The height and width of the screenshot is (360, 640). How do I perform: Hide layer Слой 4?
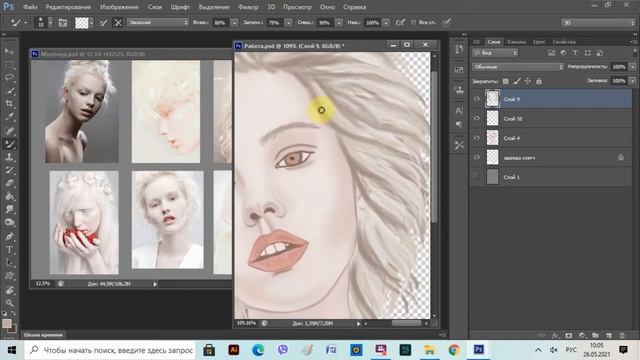[477, 138]
